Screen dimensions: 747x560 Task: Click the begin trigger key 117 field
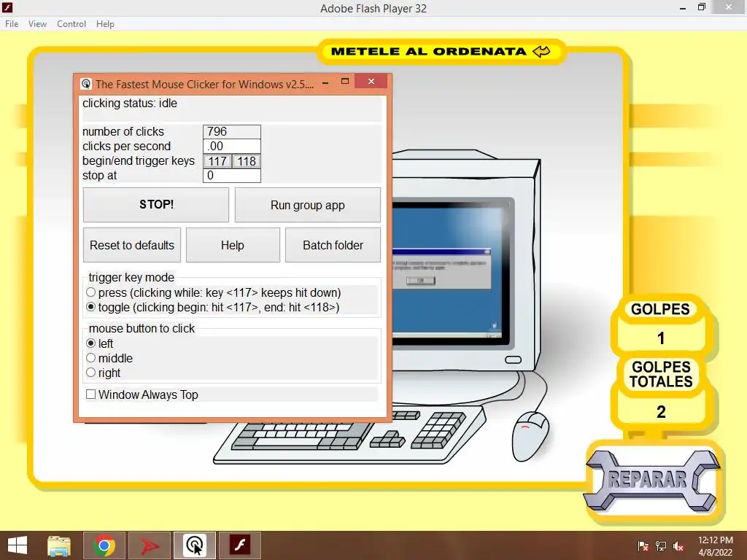pyautogui.click(x=217, y=161)
